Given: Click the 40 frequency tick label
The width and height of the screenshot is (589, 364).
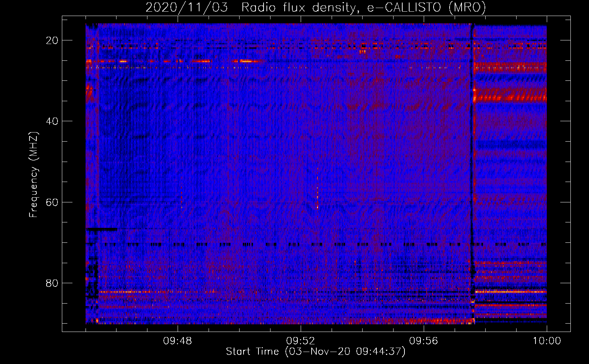Looking at the screenshot, I should point(52,121).
